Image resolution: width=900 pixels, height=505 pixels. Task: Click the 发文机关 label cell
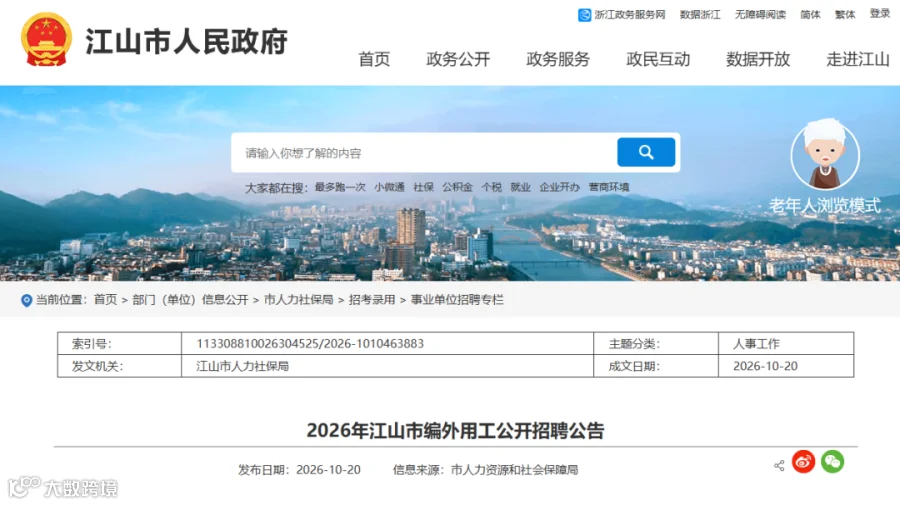(x=119, y=366)
